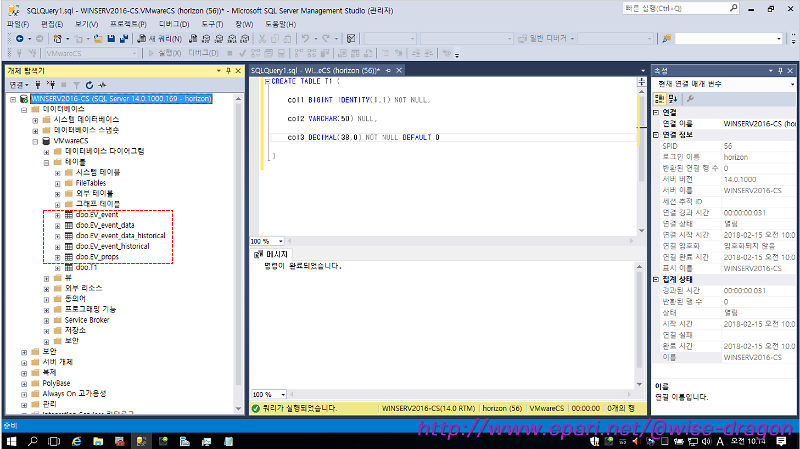The width and height of the screenshot is (800, 449).
Task: Click the 새 쿼리(N) button
Action: pyautogui.click(x=159, y=39)
